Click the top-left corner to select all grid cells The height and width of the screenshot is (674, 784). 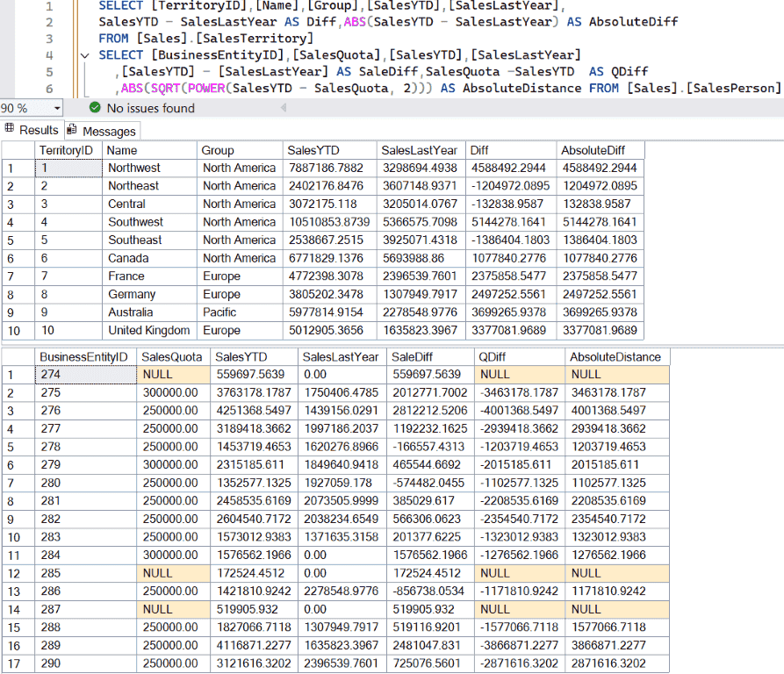(x=16, y=150)
